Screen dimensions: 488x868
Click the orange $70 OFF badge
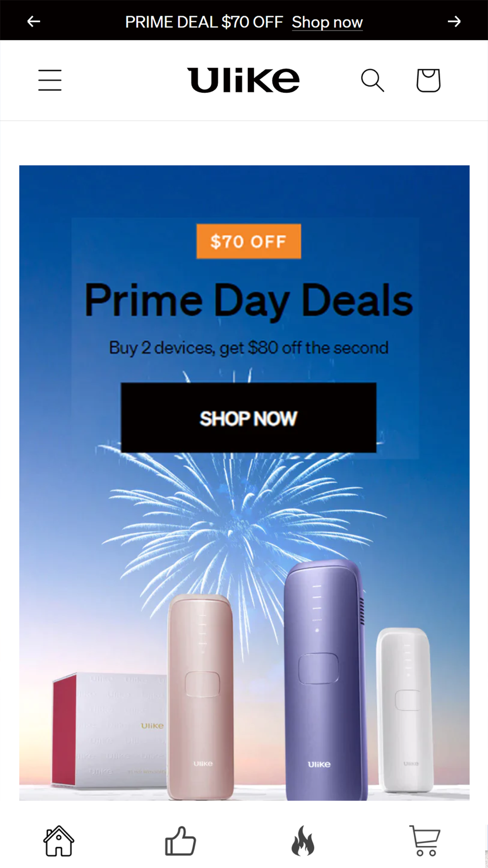[x=249, y=241]
